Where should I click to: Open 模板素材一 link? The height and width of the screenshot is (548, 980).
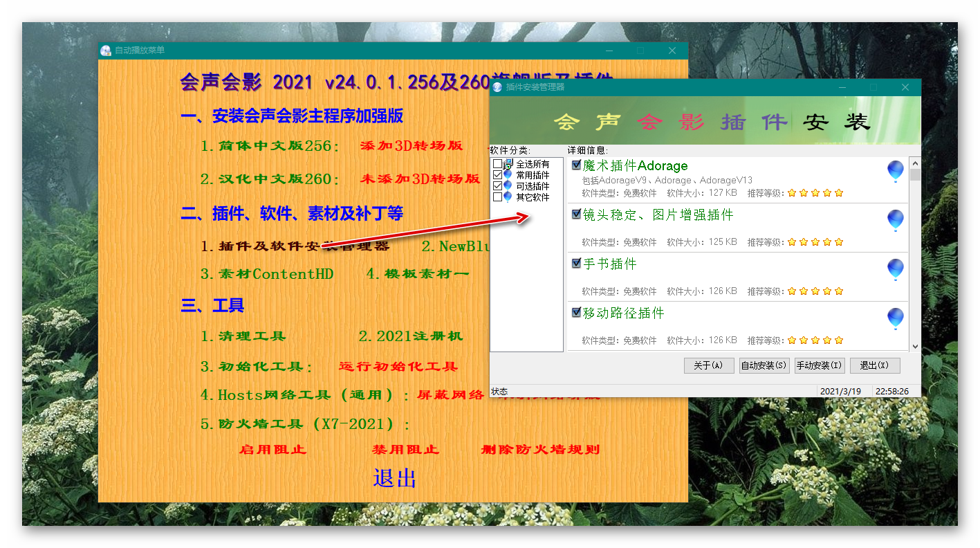click(x=418, y=274)
